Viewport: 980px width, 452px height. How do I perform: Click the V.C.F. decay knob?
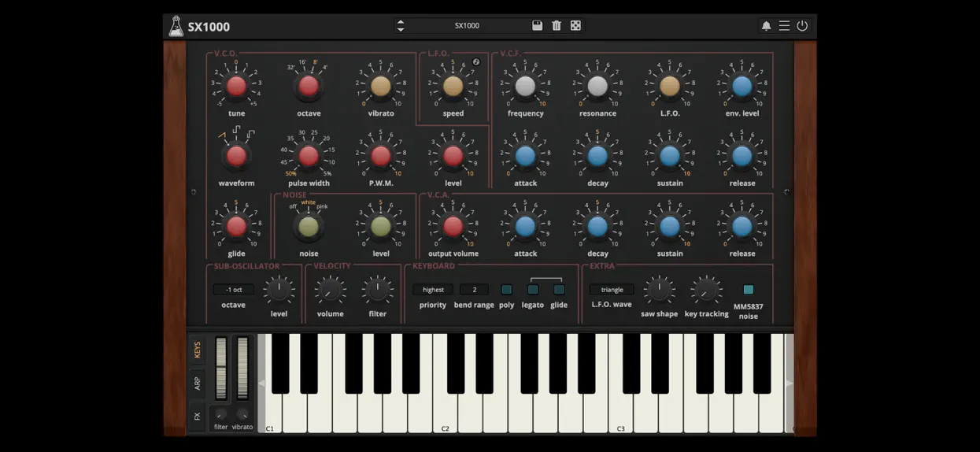click(x=597, y=156)
